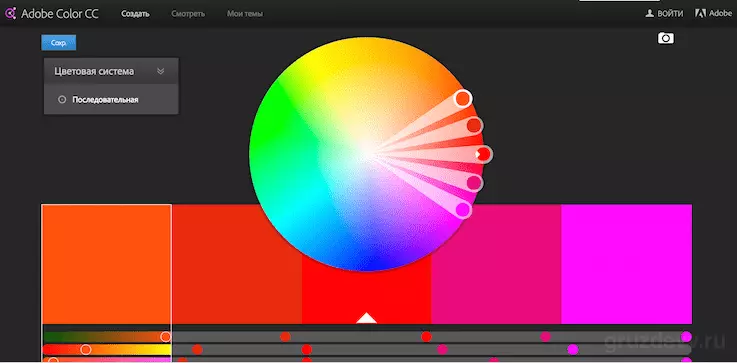This screenshot has width=737, height=363.
Task: Click the blue Сохр. save button
Action: pyautogui.click(x=59, y=42)
